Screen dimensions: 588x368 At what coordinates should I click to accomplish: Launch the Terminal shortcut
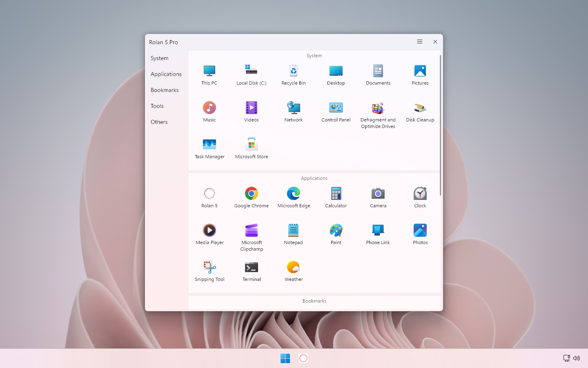coord(251,271)
